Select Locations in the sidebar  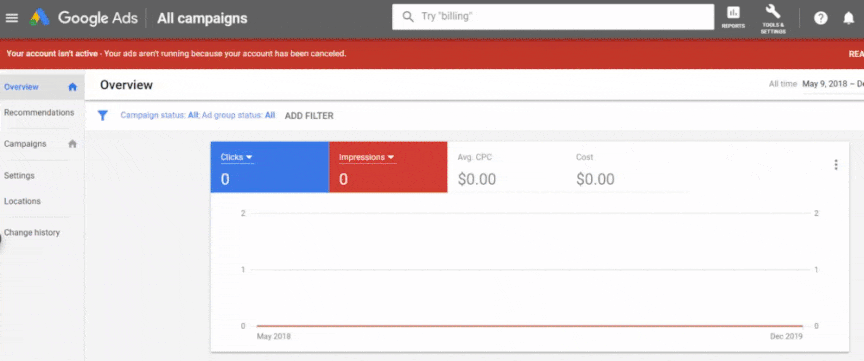23,201
